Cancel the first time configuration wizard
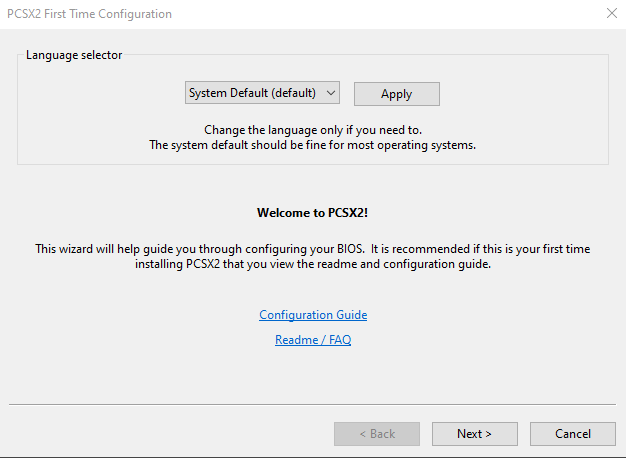Viewport: 626px width, 458px height. tap(572, 434)
